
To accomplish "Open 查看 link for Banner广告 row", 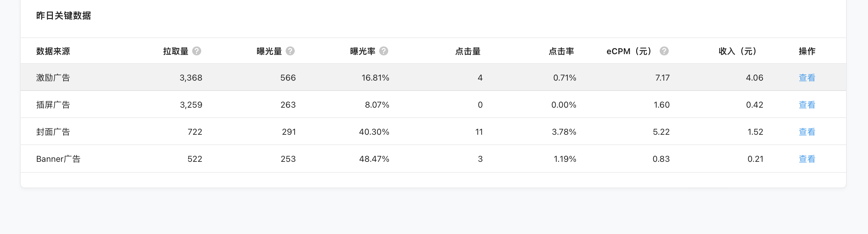I will click(x=807, y=159).
